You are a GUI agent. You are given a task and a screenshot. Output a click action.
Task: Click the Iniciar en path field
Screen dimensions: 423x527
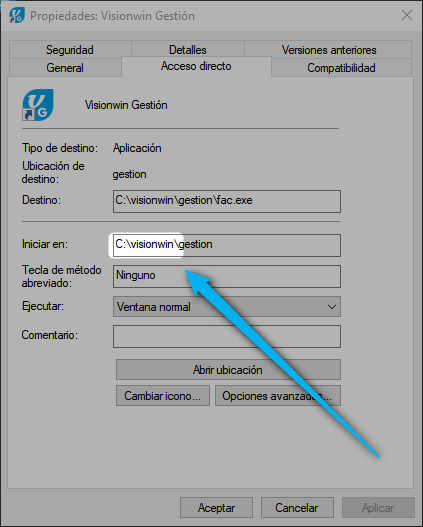coord(227,245)
